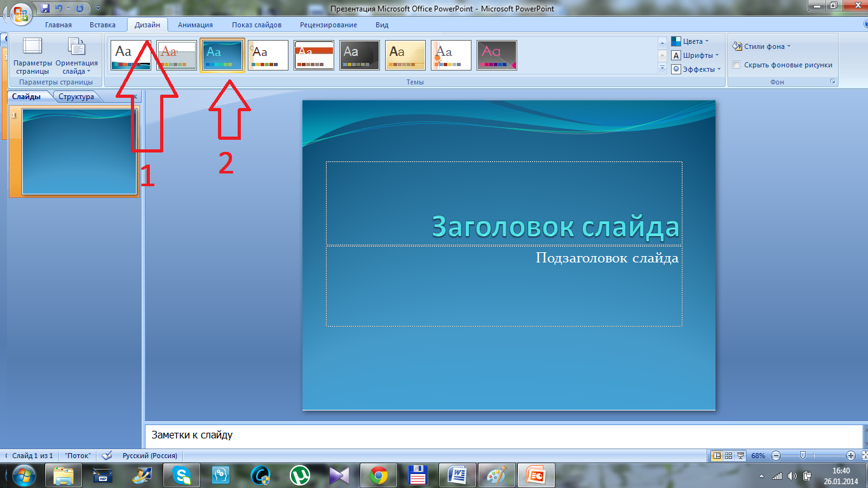Viewport: 868px width, 488px height.
Task: Click into Заметки к слайду notes field
Action: 503,436
